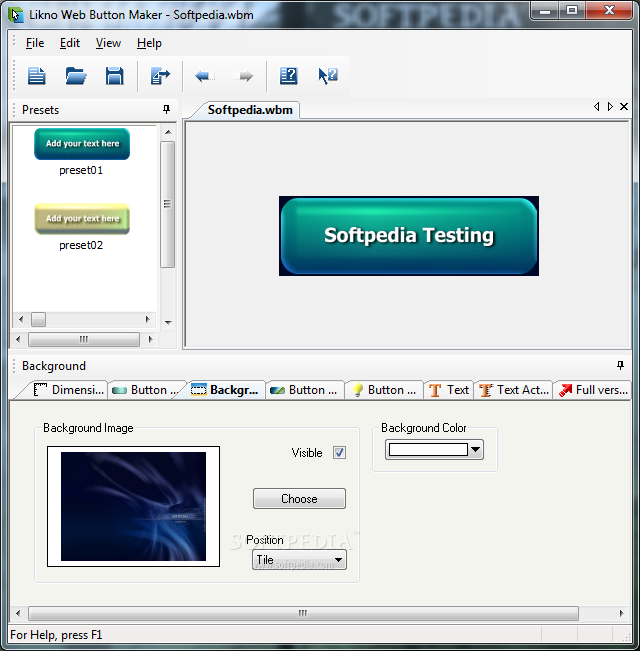
Task: Go to next document tab arrow
Action: coord(610,107)
